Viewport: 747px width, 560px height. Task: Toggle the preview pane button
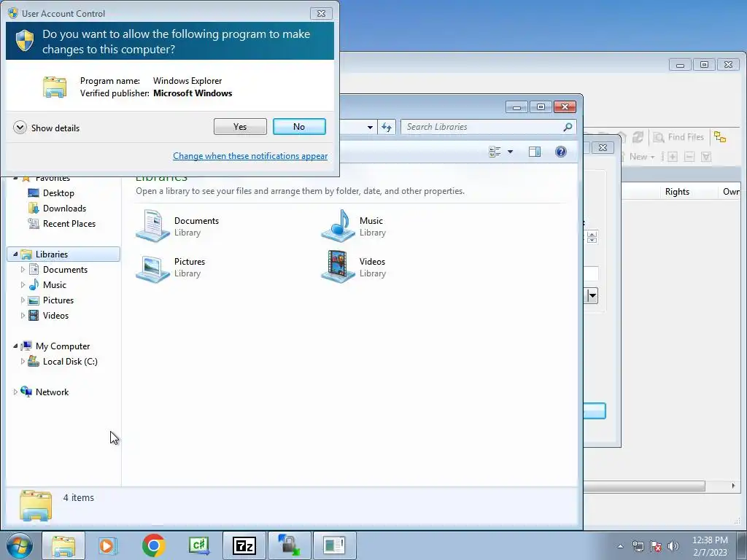click(535, 152)
